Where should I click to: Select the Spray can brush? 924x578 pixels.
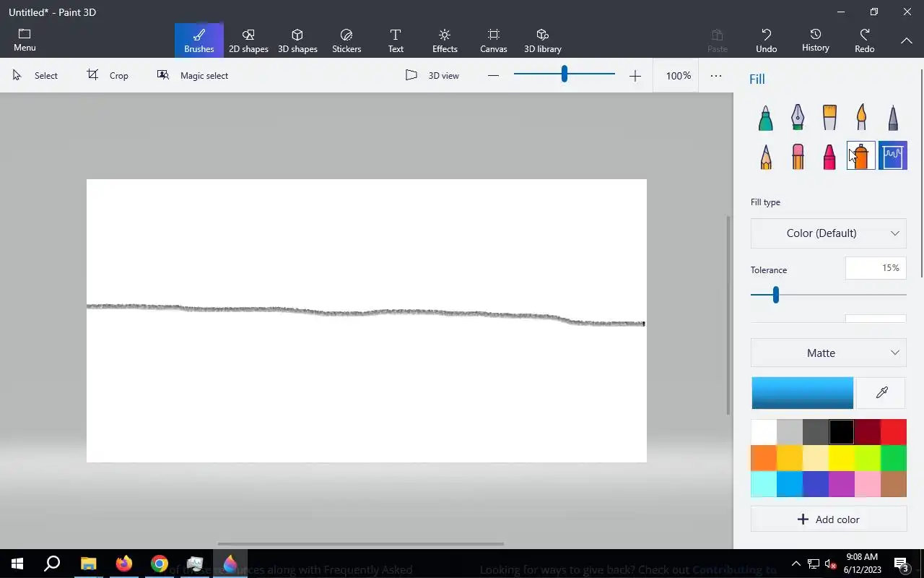click(x=861, y=156)
